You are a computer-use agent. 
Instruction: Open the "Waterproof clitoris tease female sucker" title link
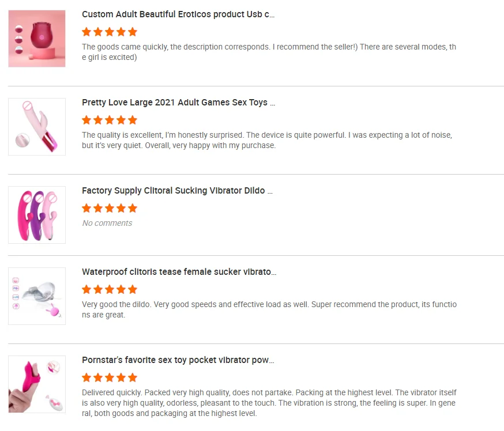(x=179, y=272)
